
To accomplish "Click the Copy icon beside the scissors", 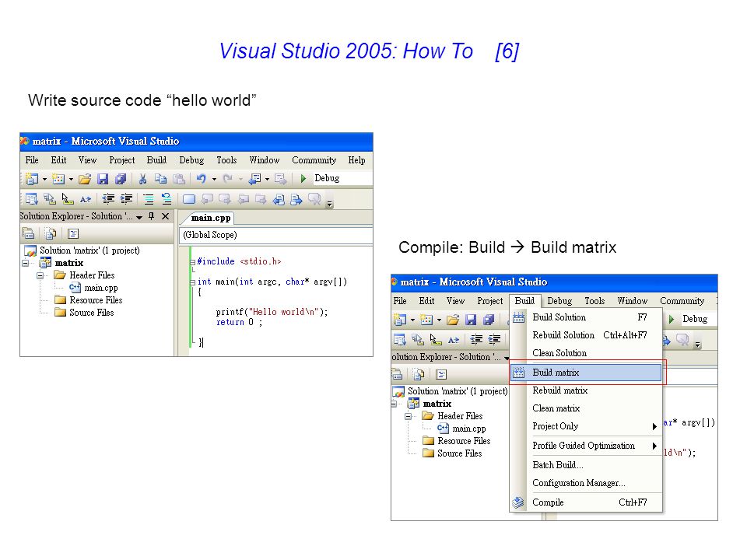I will click(160, 179).
